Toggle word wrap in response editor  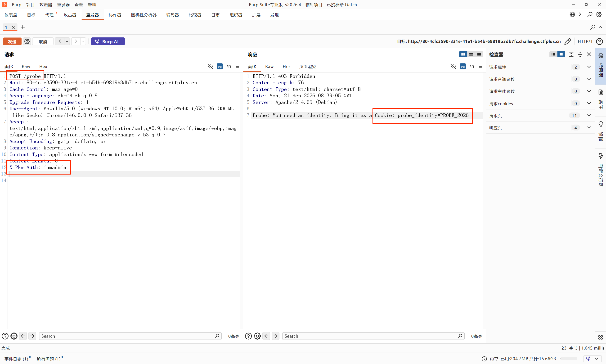(x=463, y=67)
